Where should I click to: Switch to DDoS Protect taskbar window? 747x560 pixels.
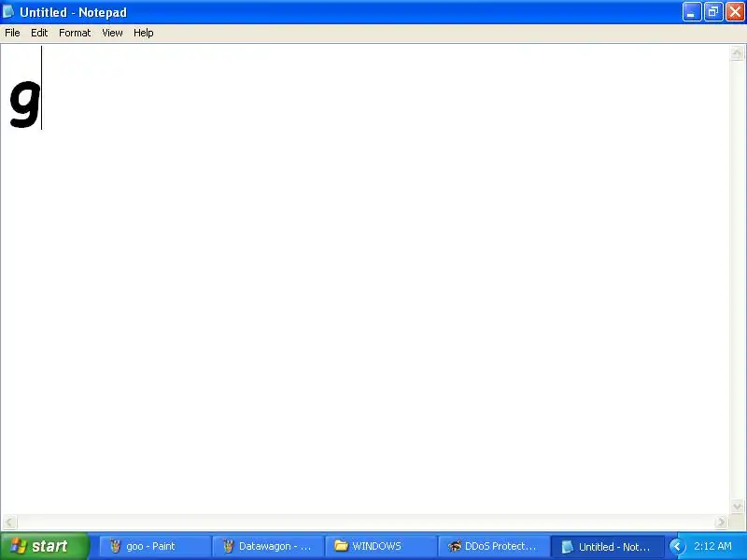pyautogui.click(x=494, y=546)
